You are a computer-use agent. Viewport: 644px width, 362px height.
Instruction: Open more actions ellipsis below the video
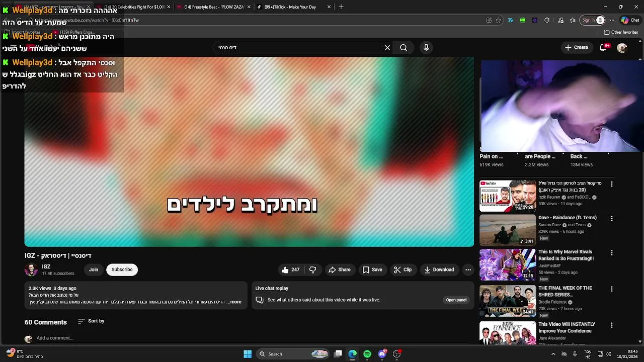468,269
